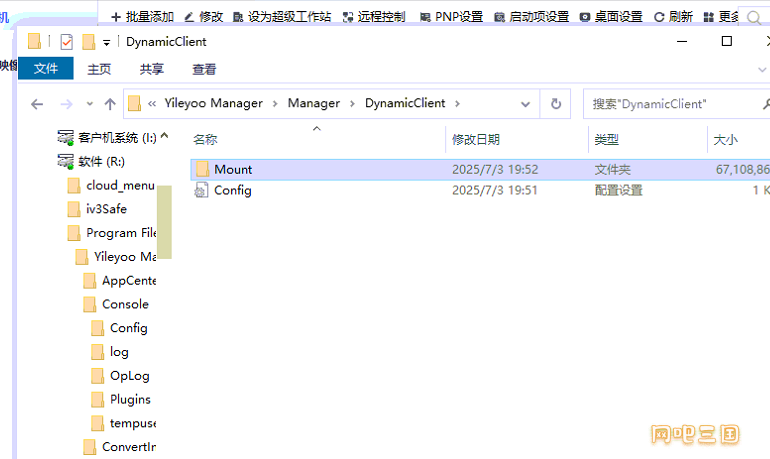The height and width of the screenshot is (459, 770).
Task: Click the 修改 pencil toolbar button
Action: point(204,17)
